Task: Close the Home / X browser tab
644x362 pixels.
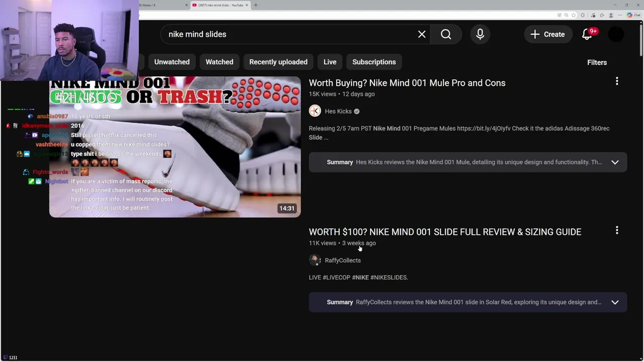Action: pos(187,5)
